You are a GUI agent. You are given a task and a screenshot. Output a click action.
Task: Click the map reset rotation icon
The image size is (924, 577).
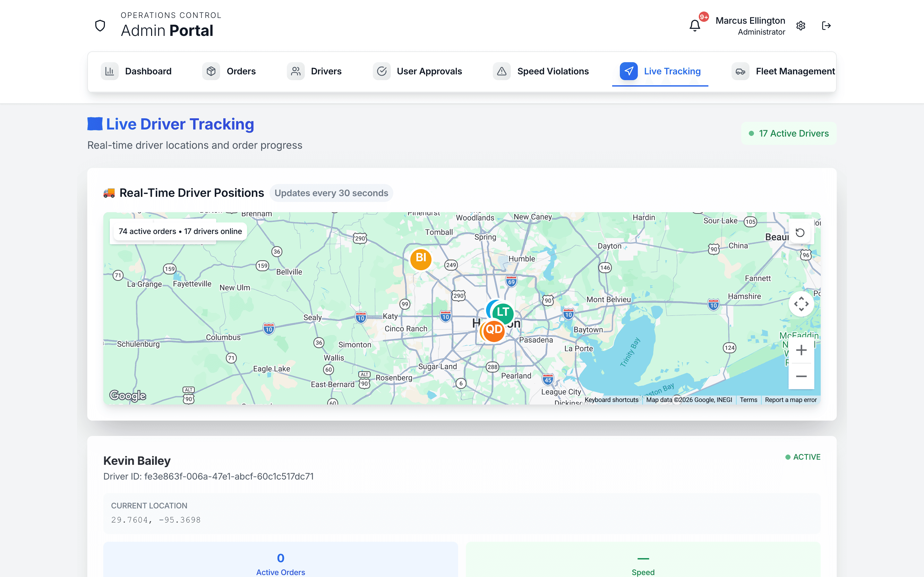801,232
